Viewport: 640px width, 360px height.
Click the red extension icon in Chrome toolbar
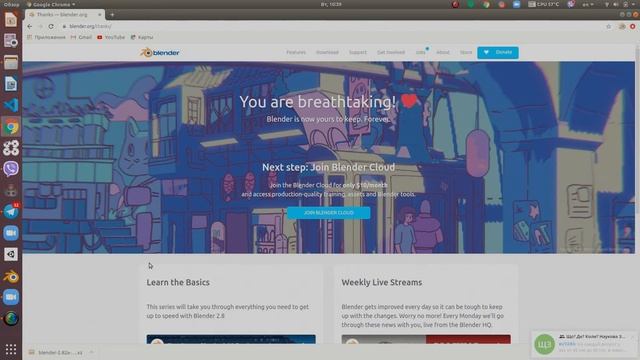tap(632, 26)
